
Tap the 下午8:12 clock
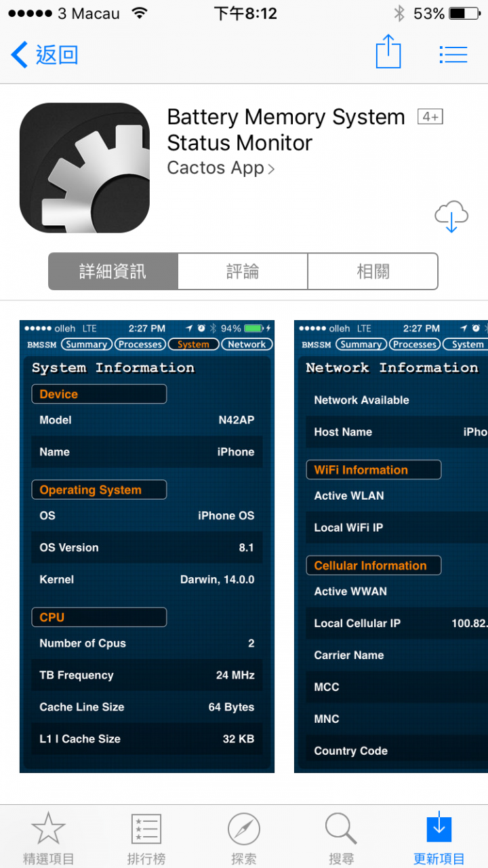245,14
